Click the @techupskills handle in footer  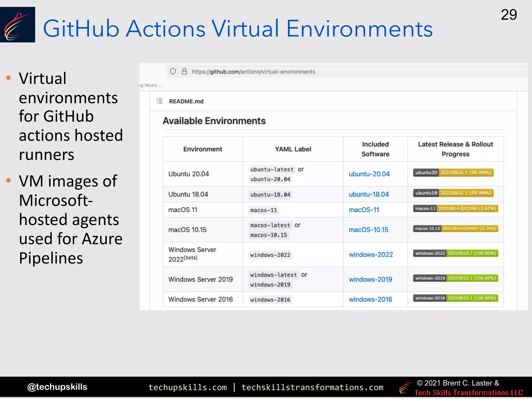click(x=57, y=387)
